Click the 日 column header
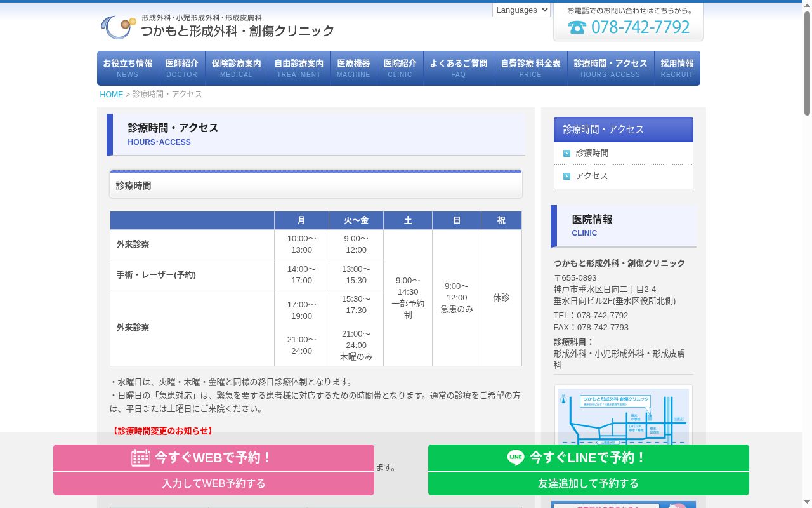Image resolution: width=812 pixels, height=508 pixels. pos(457,220)
